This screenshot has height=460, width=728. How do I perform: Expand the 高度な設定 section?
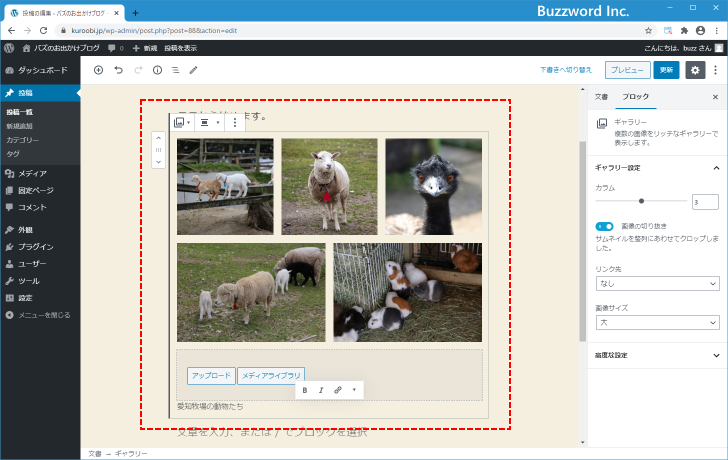656,355
